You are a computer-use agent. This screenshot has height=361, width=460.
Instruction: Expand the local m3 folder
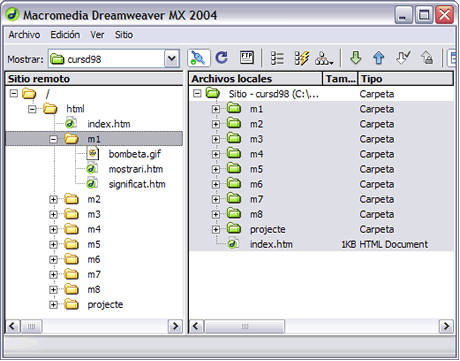click(x=216, y=139)
